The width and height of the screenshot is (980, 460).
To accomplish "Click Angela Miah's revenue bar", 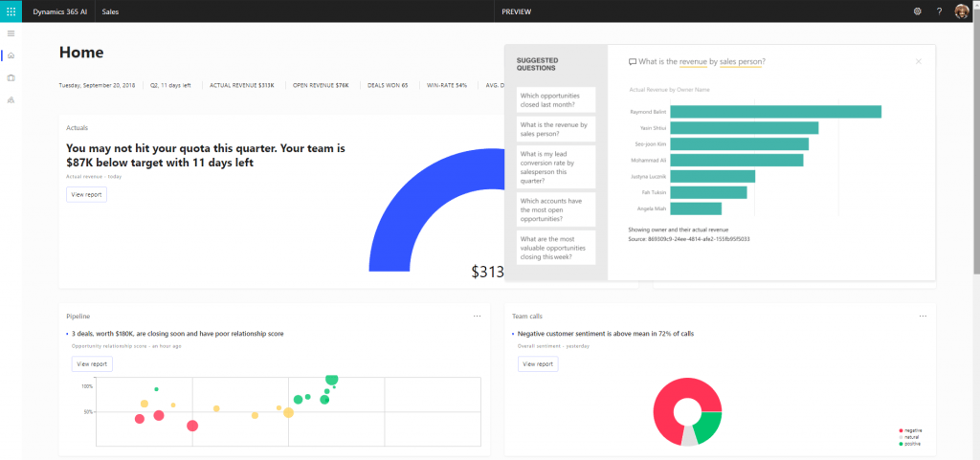I will coord(696,208).
